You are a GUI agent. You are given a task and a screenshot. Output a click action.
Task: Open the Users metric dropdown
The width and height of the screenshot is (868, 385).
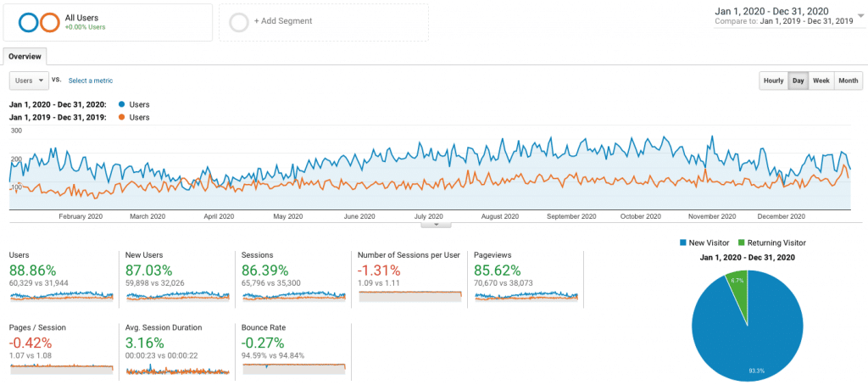pos(30,81)
